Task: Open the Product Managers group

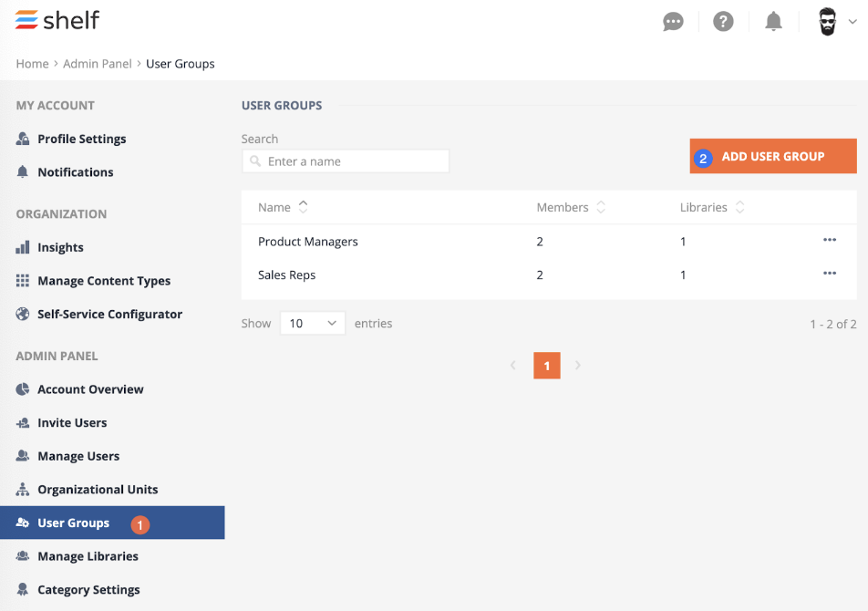Action: click(x=308, y=242)
